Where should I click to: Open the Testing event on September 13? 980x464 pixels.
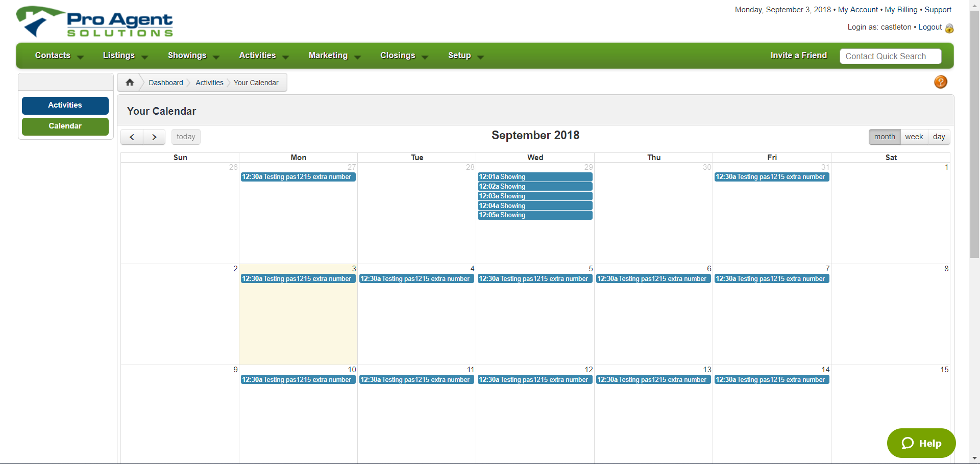[x=653, y=380]
